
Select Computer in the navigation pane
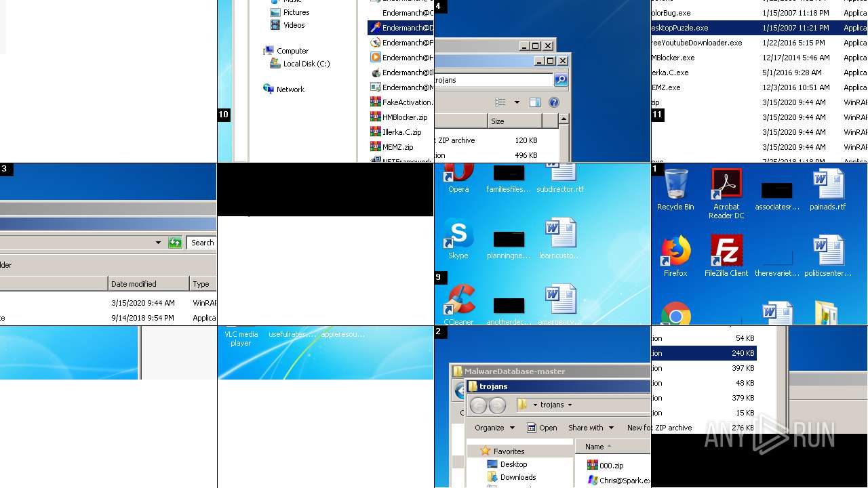coord(286,51)
